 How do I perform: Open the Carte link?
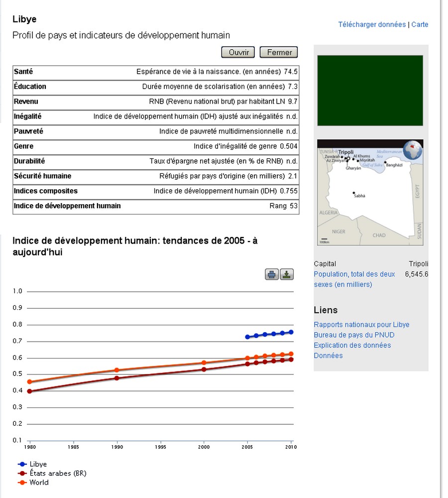(420, 24)
